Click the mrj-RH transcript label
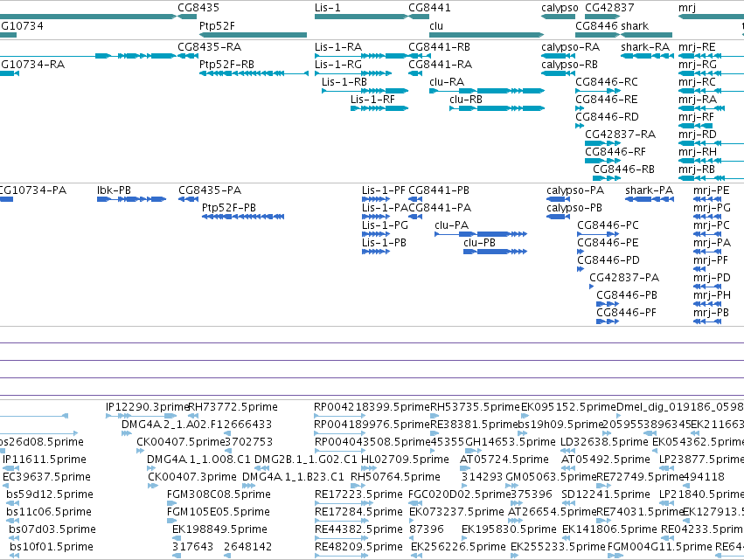Screen dimensions: 744x560 tap(698, 153)
